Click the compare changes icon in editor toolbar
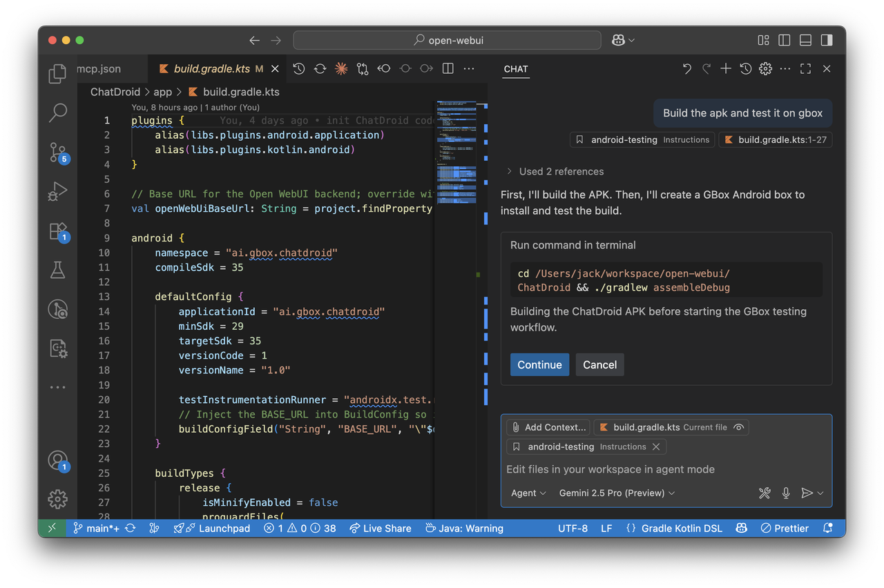The width and height of the screenshot is (884, 588). 363,68
